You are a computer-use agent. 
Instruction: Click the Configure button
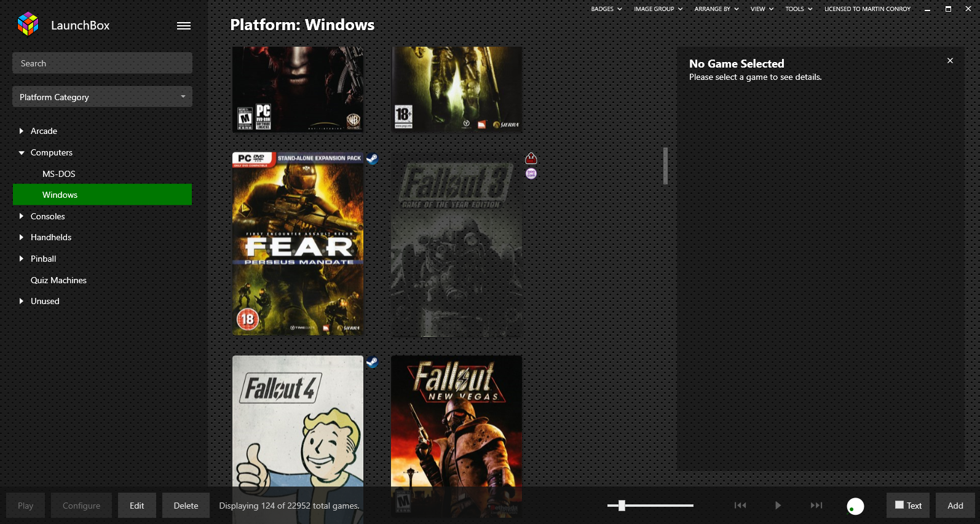(x=81, y=506)
